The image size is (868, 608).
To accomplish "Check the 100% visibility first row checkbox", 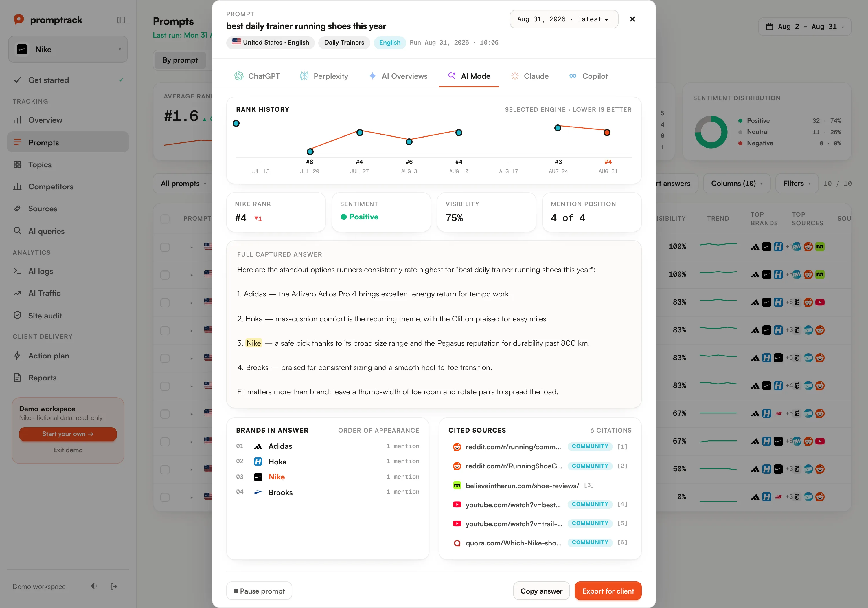I will click(x=165, y=247).
